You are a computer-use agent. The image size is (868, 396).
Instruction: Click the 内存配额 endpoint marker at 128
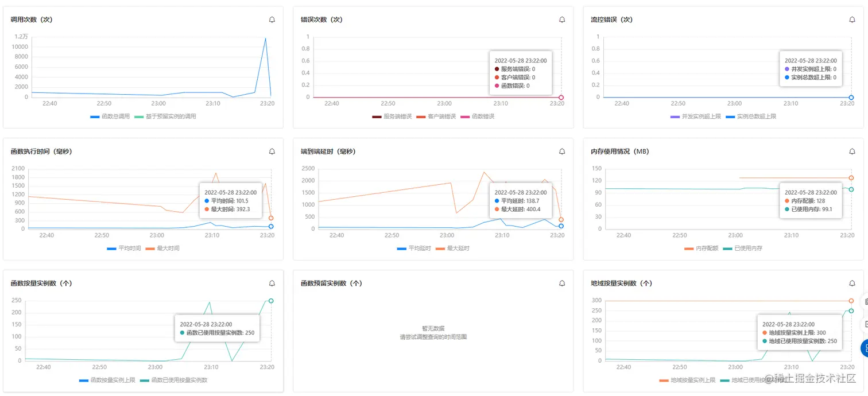pos(851,178)
